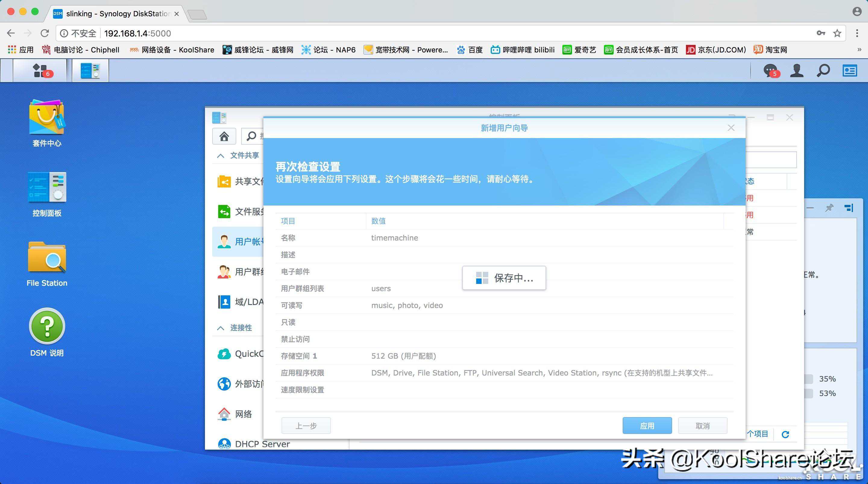Open the notifications chat bubble icon
The width and height of the screenshot is (868, 484).
tap(770, 71)
